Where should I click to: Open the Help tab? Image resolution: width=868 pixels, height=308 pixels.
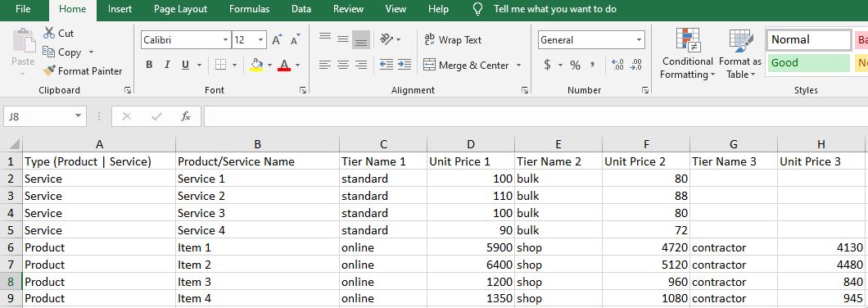tap(438, 9)
